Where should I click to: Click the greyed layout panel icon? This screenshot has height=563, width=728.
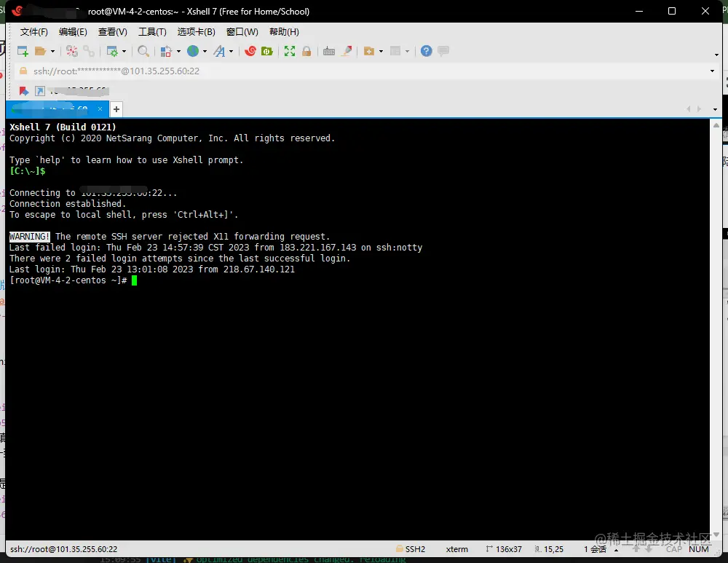(395, 51)
